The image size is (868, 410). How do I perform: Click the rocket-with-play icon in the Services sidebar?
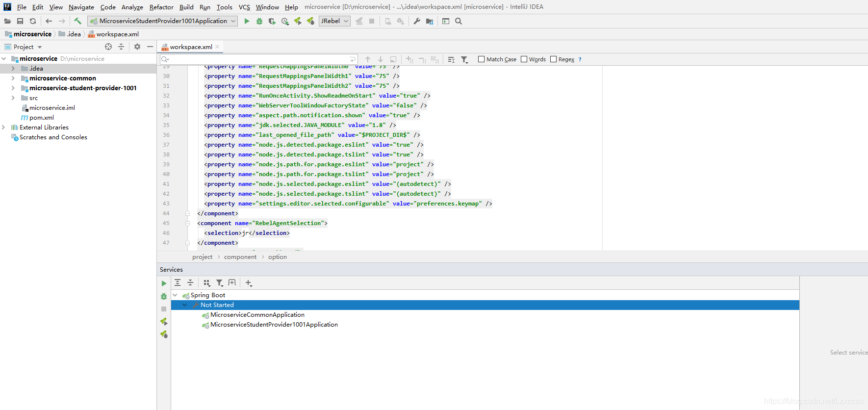pyautogui.click(x=164, y=322)
